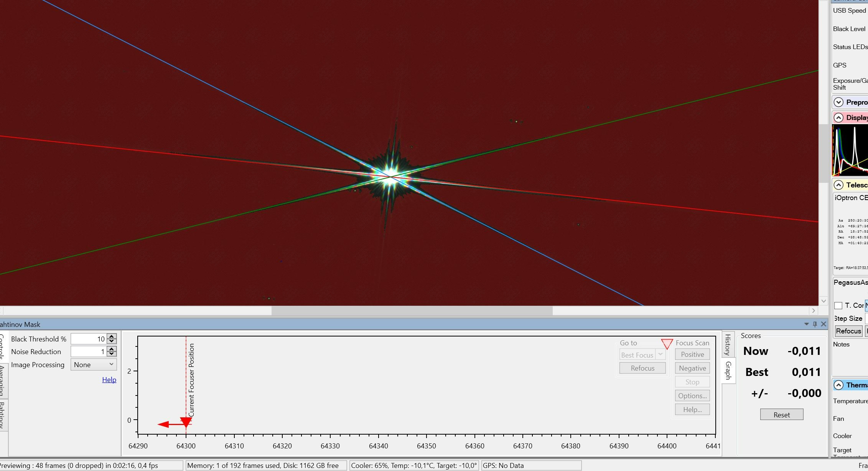The width and height of the screenshot is (868, 471).
Task: Click the 'Fan' label in Thermal
Action: click(x=838, y=419)
